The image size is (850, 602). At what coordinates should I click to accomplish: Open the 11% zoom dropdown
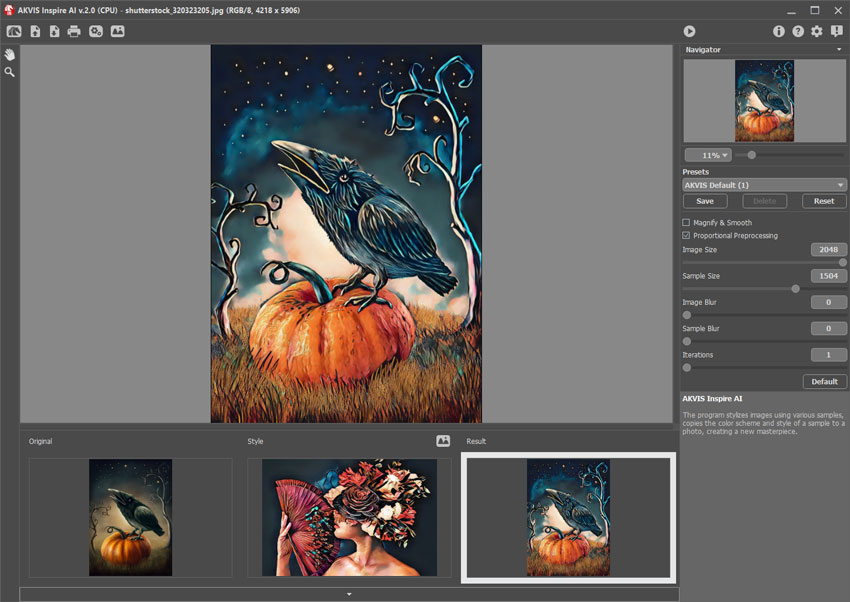click(x=708, y=156)
